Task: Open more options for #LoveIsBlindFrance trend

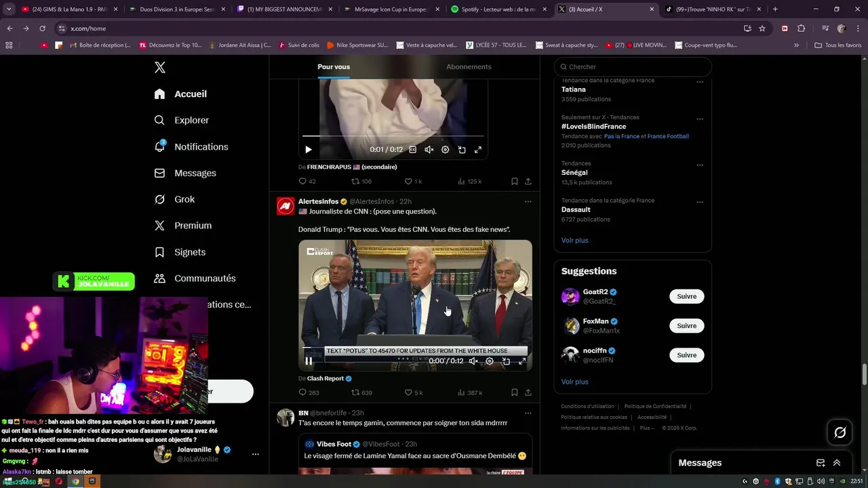Action: (700, 119)
